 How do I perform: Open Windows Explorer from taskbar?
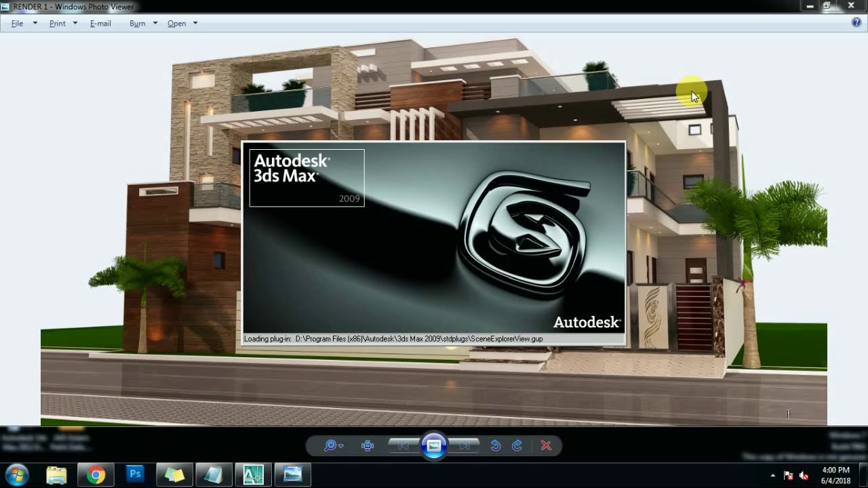click(x=56, y=474)
